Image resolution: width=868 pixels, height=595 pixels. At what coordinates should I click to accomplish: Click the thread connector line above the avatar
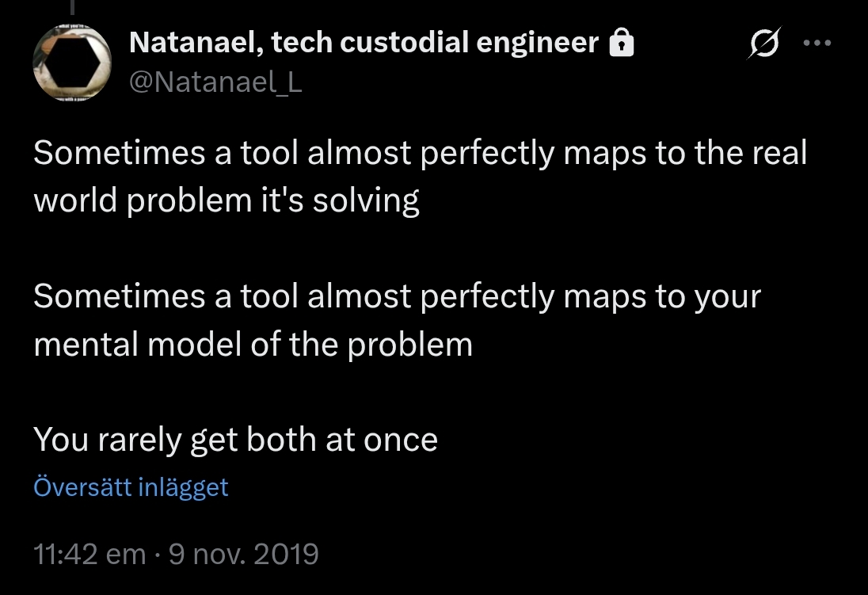pos(72,8)
